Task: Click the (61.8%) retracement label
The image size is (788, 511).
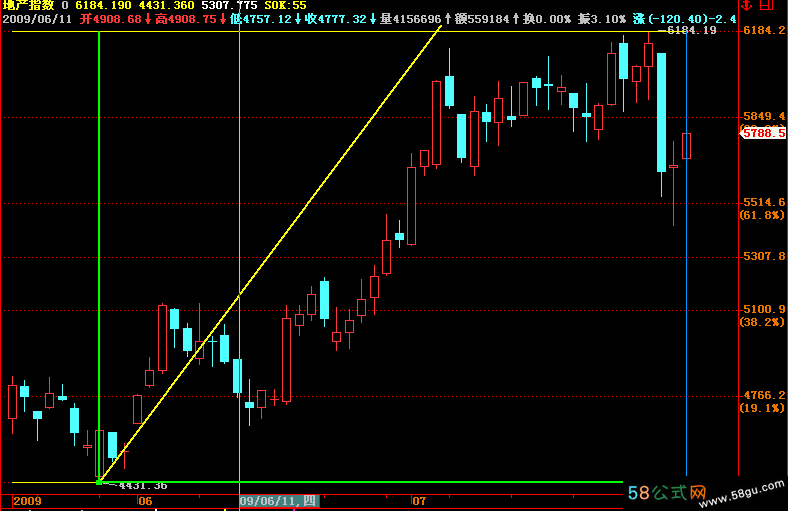Action: tap(762, 215)
